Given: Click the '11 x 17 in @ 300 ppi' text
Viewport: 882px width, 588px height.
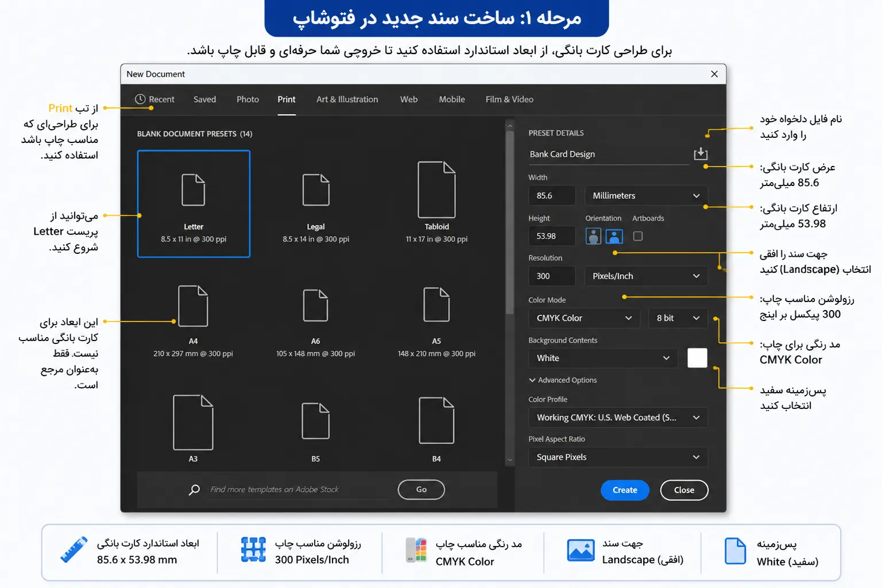Looking at the screenshot, I should tap(436, 239).
